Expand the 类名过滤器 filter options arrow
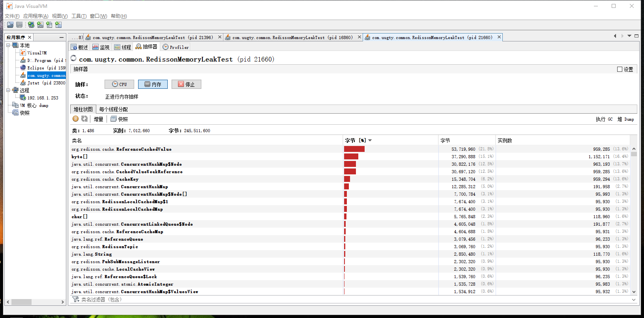The height and width of the screenshot is (318, 644). coord(634,299)
